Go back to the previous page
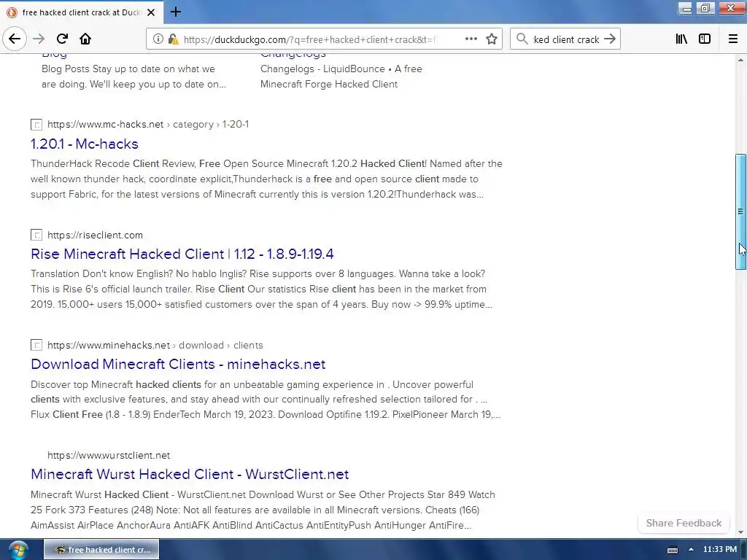This screenshot has height=560, width=747. coord(15,39)
